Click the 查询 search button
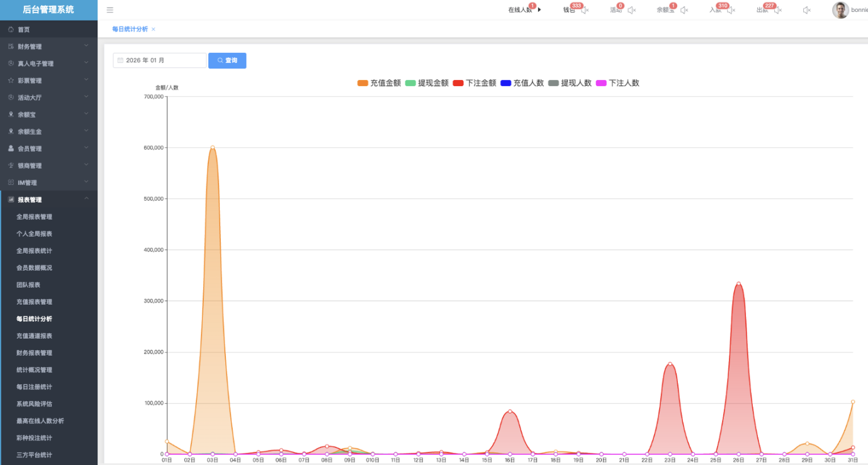Viewport: 868px width, 465px height. tap(227, 60)
